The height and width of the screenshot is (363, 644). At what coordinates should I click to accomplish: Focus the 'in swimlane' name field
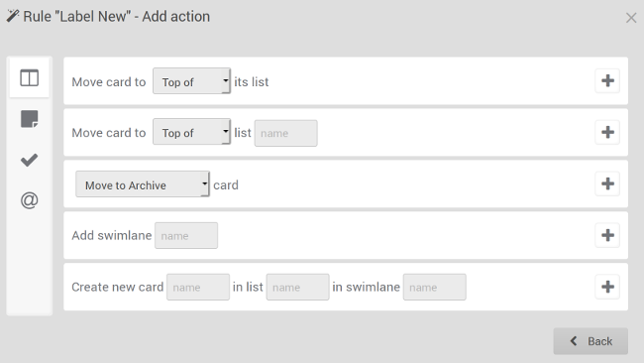(x=435, y=287)
